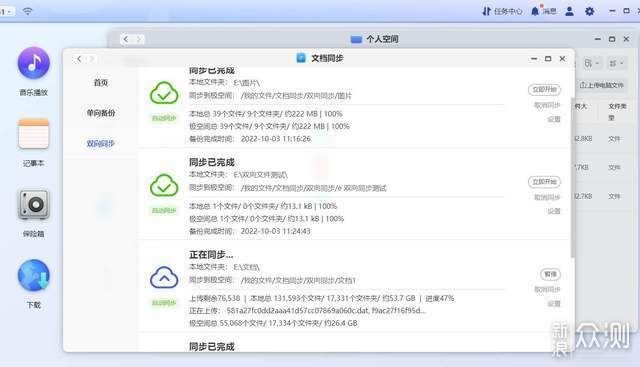
Task: Open 设置 for the 双向文件测试 sync task
Action: click(x=554, y=211)
